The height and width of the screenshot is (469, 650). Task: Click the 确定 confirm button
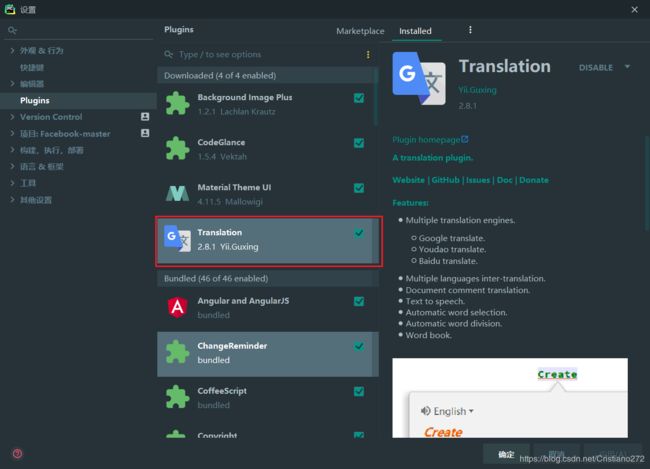pos(506,454)
